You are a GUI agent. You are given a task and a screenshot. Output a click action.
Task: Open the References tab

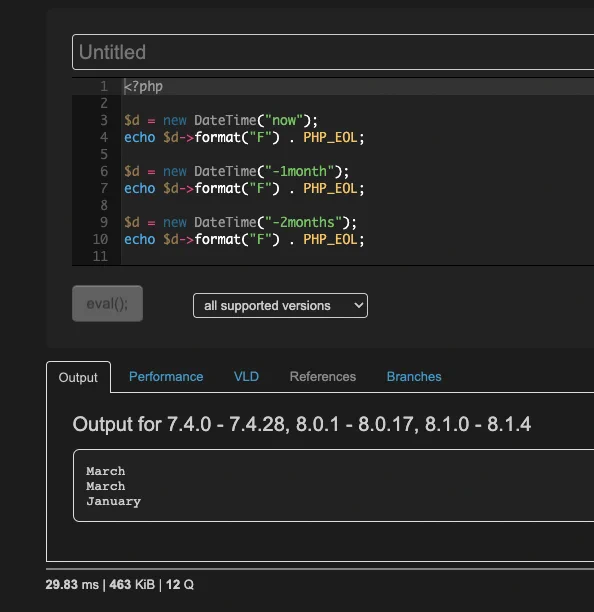click(x=323, y=377)
